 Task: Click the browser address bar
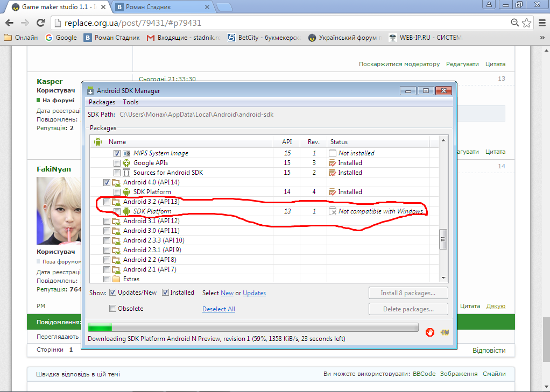point(280,23)
